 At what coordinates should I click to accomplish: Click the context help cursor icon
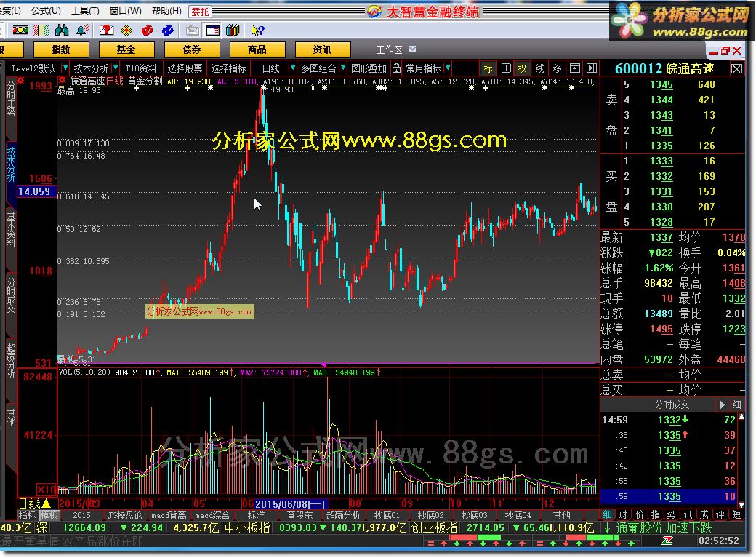257,31
